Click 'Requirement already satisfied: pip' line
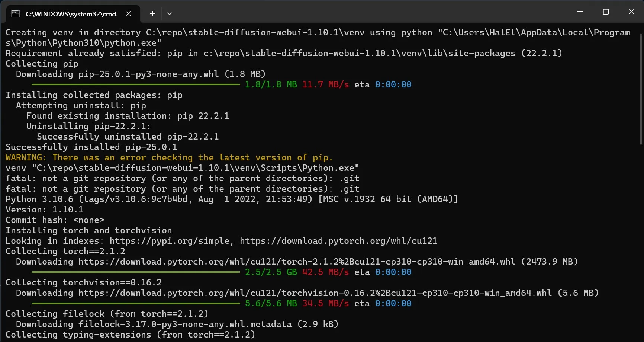 coord(284,53)
